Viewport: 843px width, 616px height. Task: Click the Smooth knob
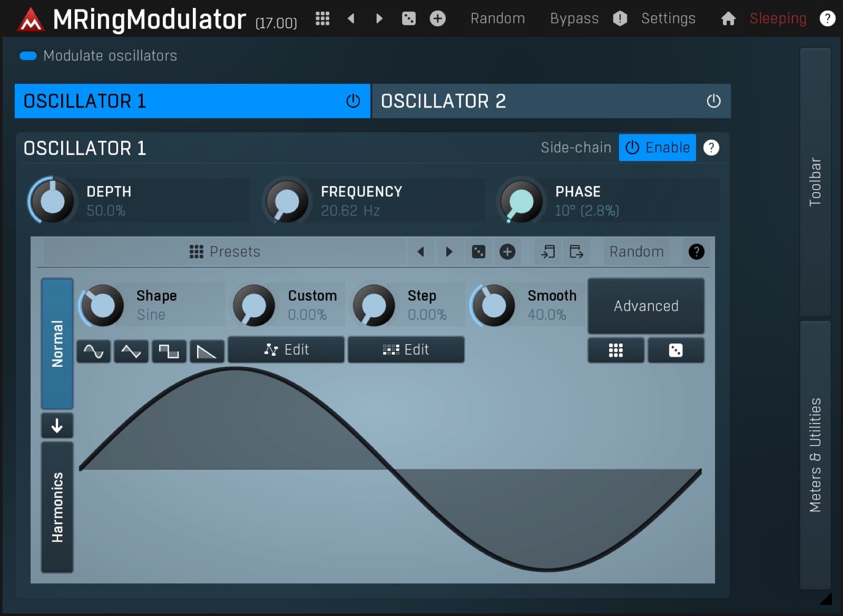click(x=494, y=305)
